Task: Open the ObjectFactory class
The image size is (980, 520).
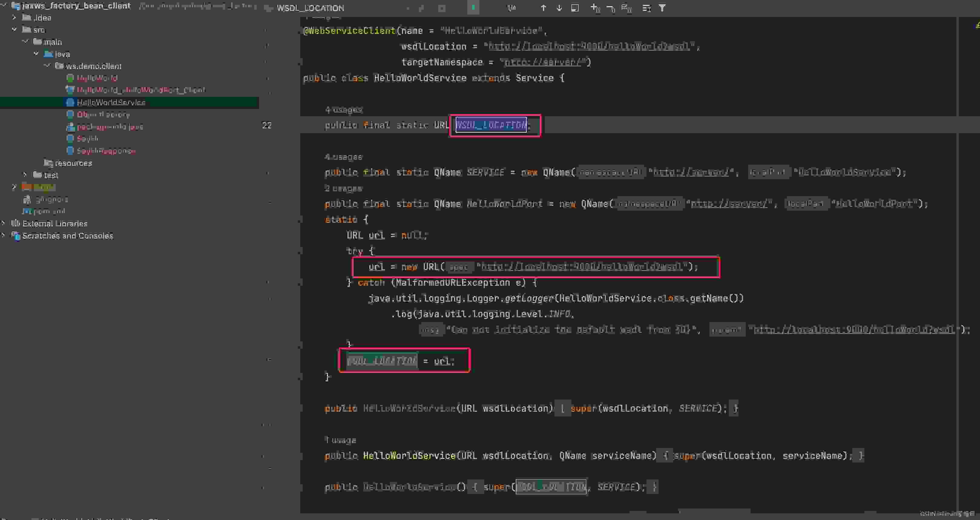Action: point(103,114)
